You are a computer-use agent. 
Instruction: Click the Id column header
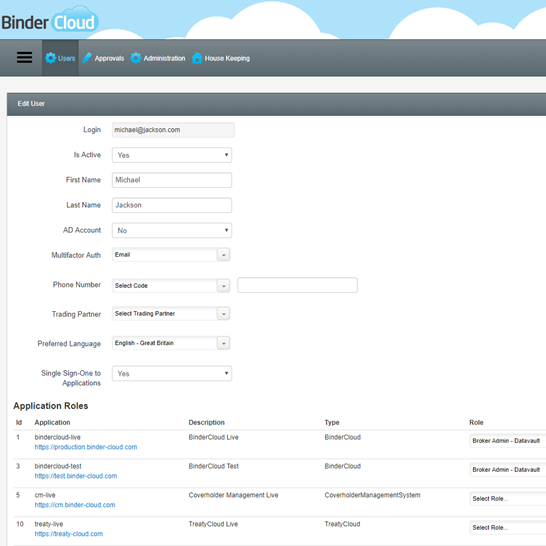[19, 422]
